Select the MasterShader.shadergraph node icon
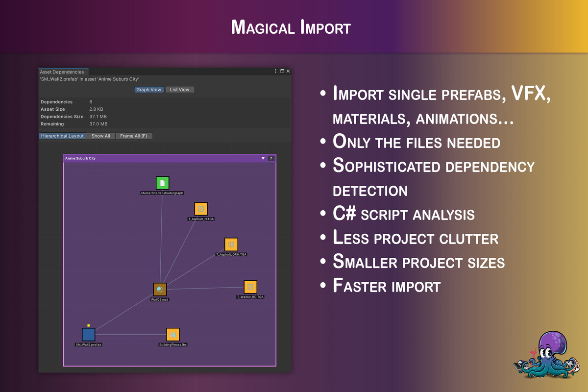The image size is (588, 392). (x=162, y=183)
